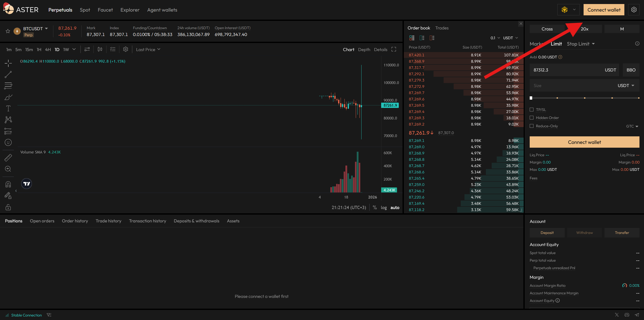This screenshot has width=644, height=320.
Task: Open the Spot menu item
Action: tap(85, 10)
